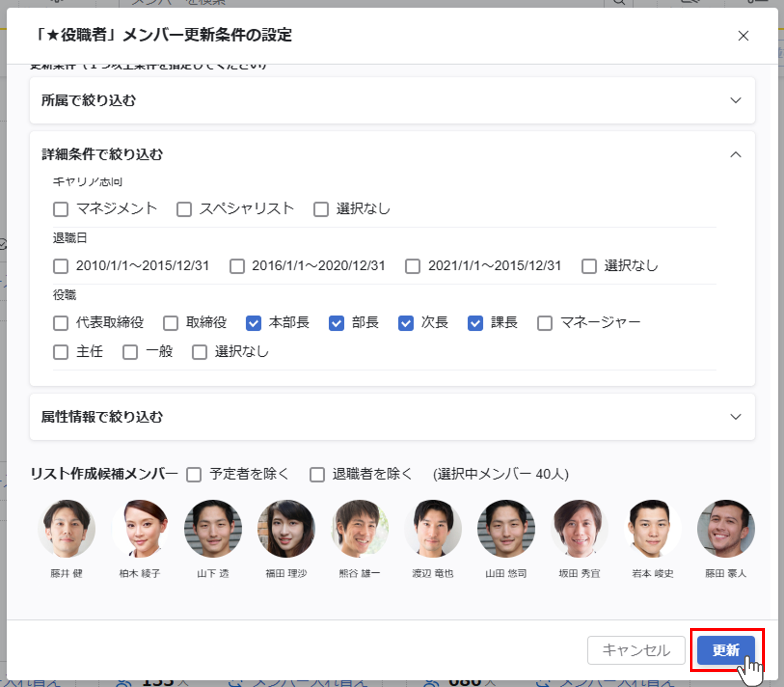Click the 更新 button
The width and height of the screenshot is (784, 687).
(725, 650)
